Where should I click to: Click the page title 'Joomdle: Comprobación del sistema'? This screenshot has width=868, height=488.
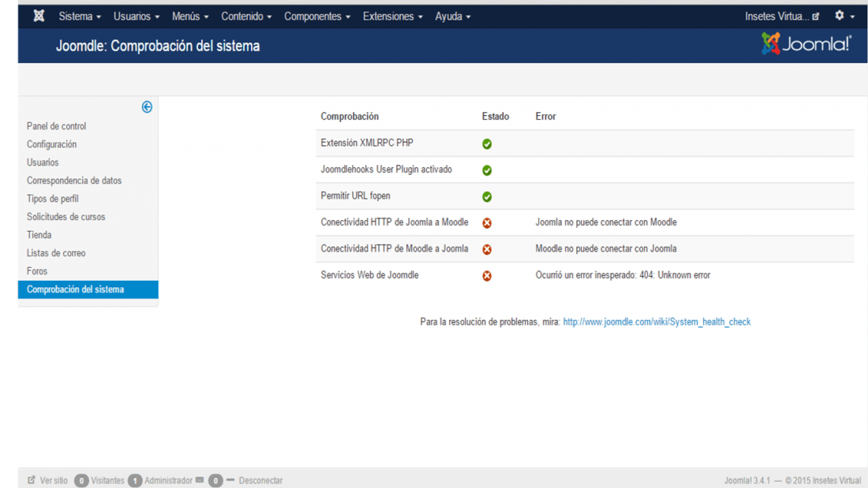[158, 46]
